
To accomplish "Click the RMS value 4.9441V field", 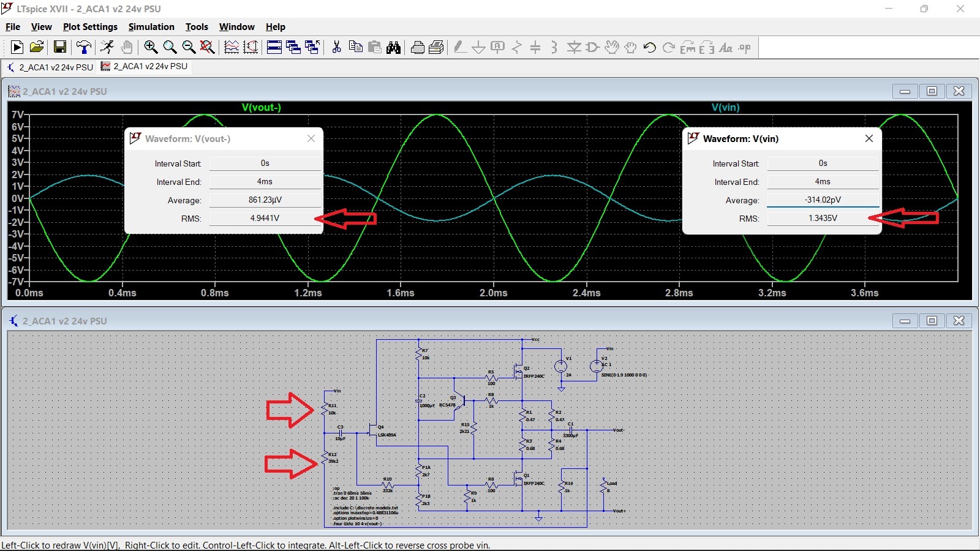I will pyautogui.click(x=265, y=219).
